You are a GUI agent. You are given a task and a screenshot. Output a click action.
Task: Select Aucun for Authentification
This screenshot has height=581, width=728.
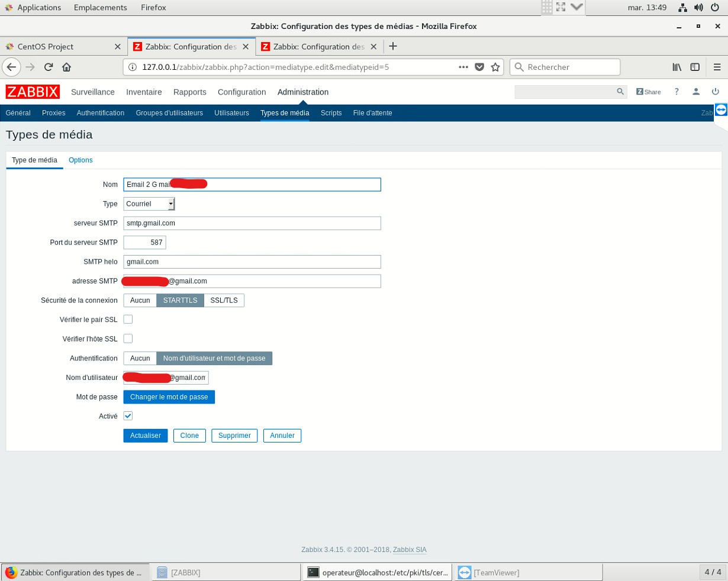pyautogui.click(x=140, y=359)
